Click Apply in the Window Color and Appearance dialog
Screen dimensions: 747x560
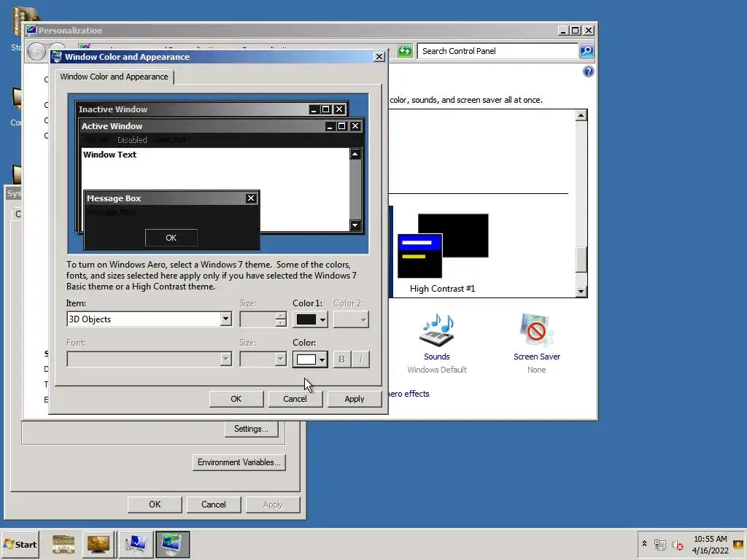coord(355,399)
